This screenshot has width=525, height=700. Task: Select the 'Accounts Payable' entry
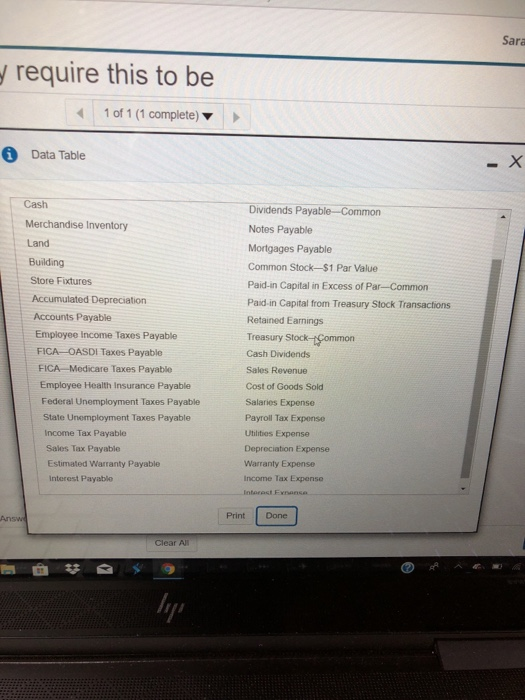click(72, 317)
